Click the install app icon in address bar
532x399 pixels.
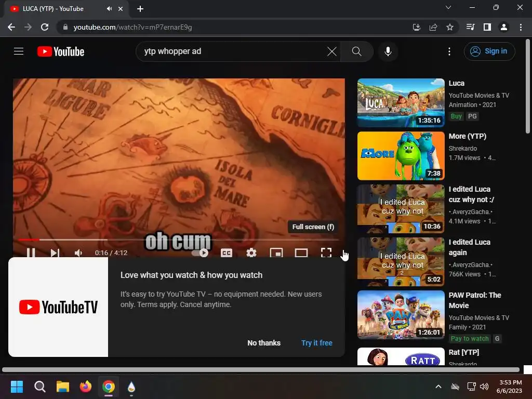point(417,27)
